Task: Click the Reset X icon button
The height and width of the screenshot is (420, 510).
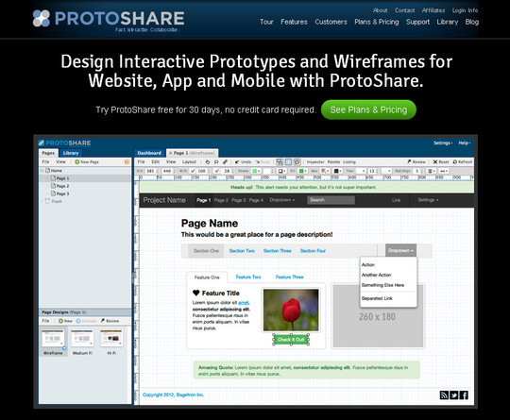Action: coord(435,161)
